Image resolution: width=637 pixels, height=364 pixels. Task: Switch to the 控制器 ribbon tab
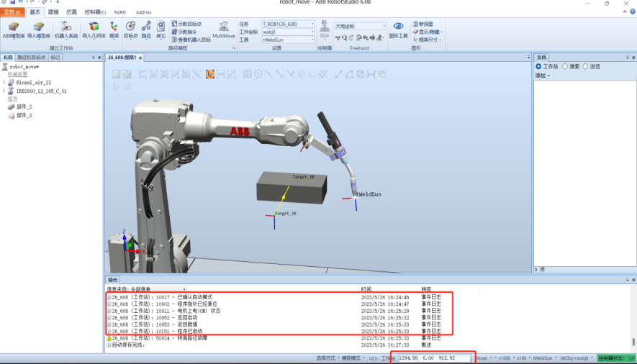tap(95, 12)
